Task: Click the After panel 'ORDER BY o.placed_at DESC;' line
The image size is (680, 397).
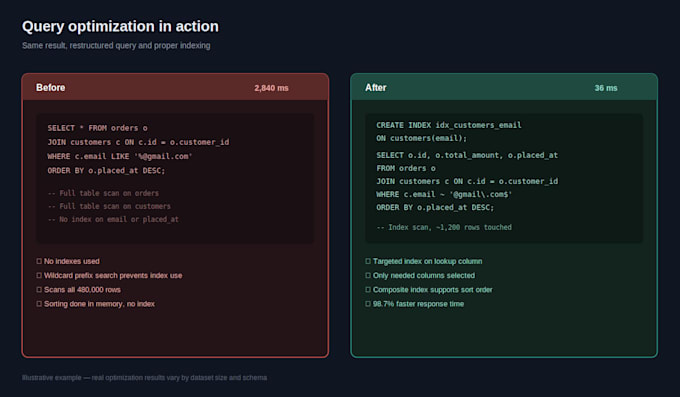Action: (435, 207)
